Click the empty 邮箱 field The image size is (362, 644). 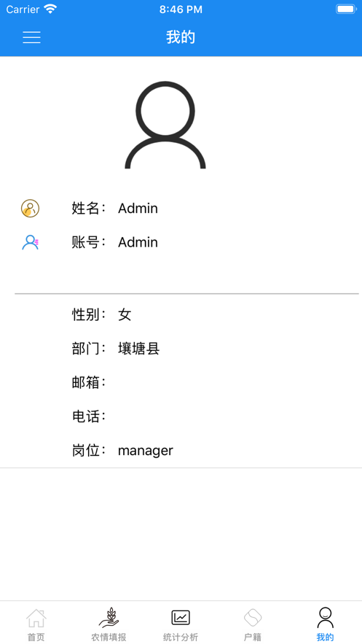tap(181, 383)
